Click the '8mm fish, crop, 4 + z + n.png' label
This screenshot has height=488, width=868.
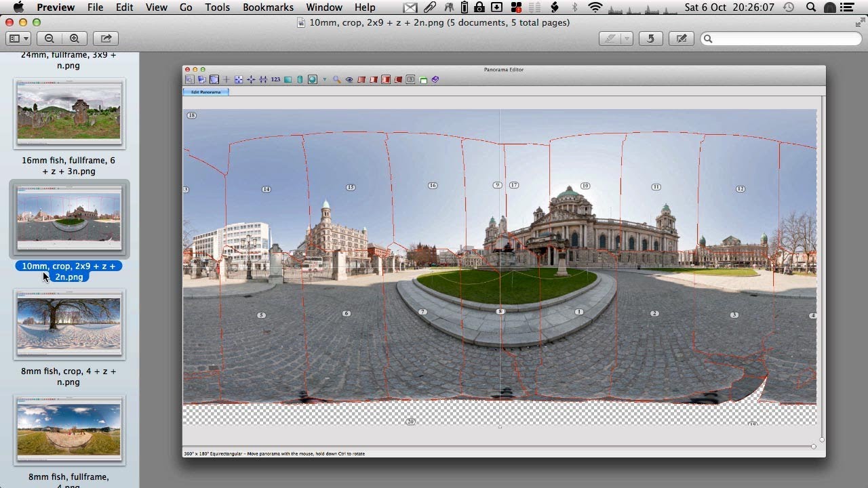pos(68,377)
